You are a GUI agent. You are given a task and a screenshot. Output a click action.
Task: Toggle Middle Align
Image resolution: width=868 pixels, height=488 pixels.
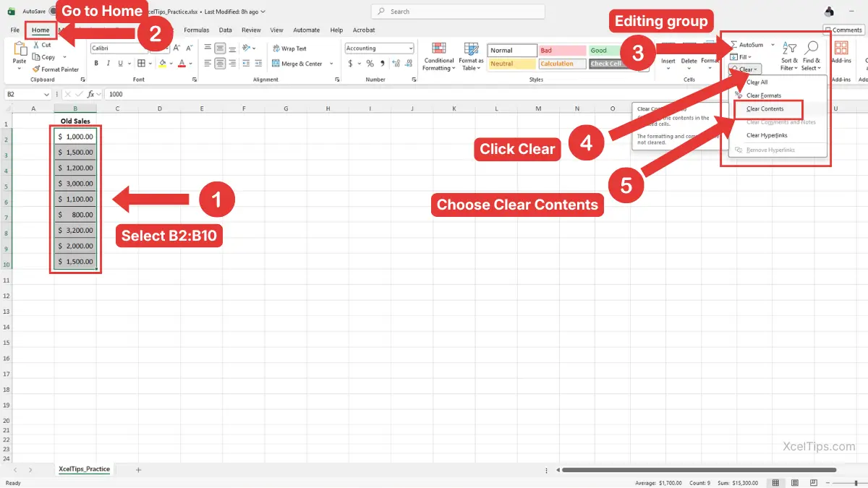click(x=220, y=48)
